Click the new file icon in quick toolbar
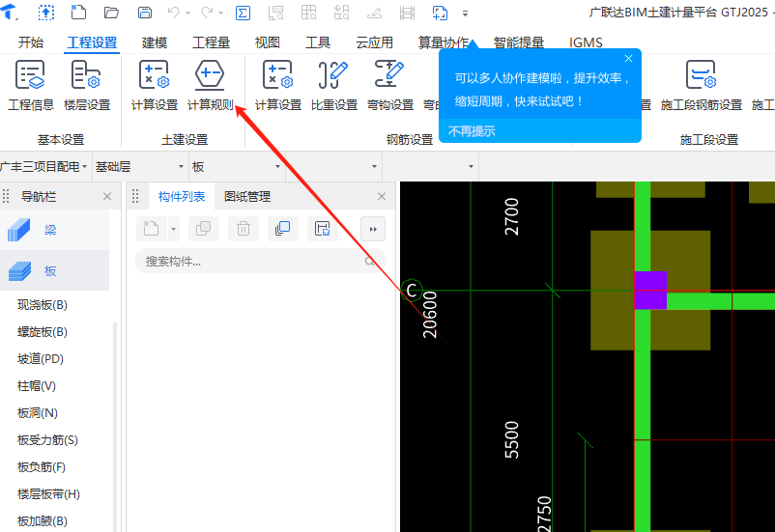The height and width of the screenshot is (532, 775). click(x=78, y=12)
